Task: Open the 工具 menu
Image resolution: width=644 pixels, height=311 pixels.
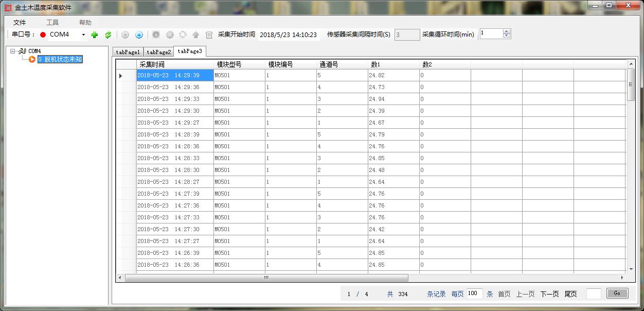Action: pyautogui.click(x=52, y=23)
